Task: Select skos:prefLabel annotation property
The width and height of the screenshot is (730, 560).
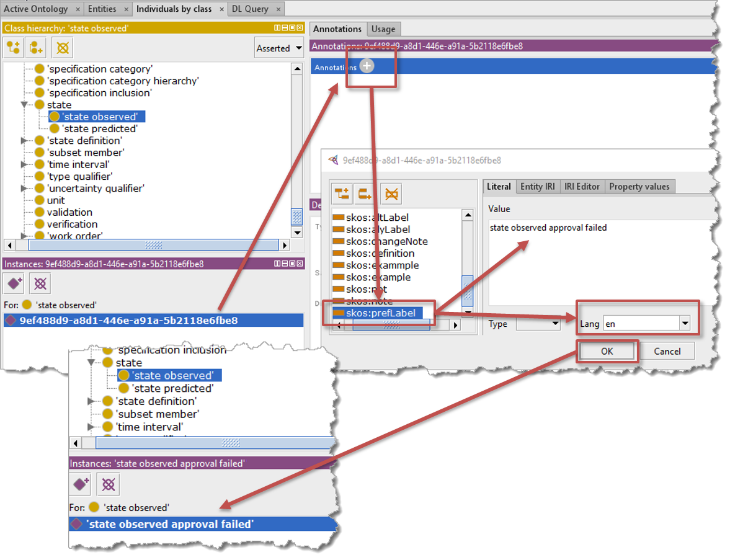Action: click(x=380, y=313)
